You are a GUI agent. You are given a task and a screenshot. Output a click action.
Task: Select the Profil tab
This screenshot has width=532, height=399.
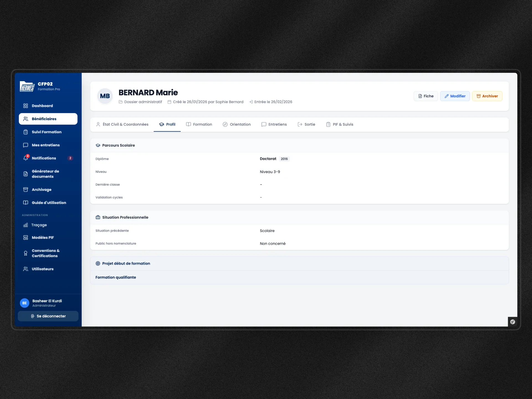(x=167, y=124)
